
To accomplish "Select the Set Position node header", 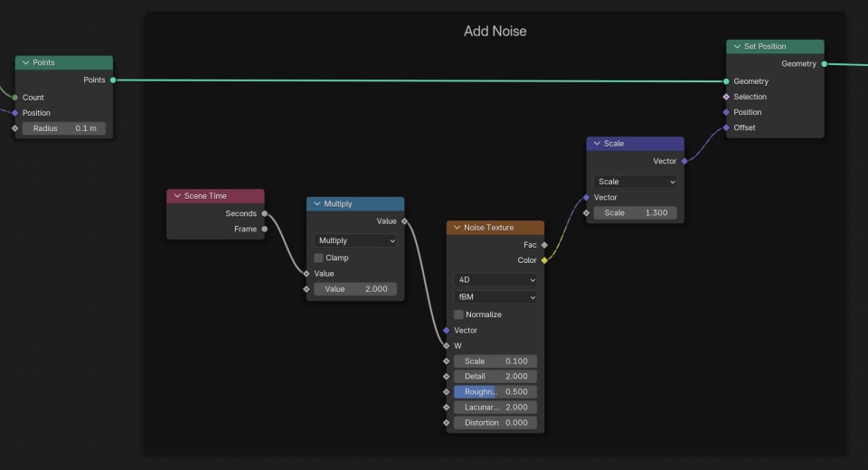I will [x=775, y=46].
